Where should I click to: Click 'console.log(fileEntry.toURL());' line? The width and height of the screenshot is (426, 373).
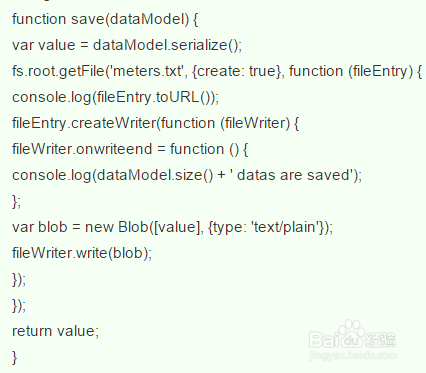(116, 97)
